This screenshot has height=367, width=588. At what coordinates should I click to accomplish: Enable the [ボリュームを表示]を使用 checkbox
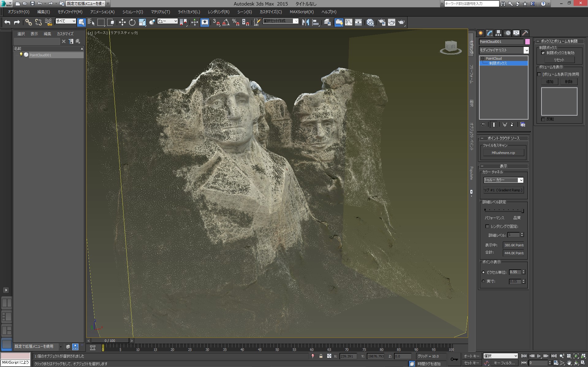[x=539, y=74]
